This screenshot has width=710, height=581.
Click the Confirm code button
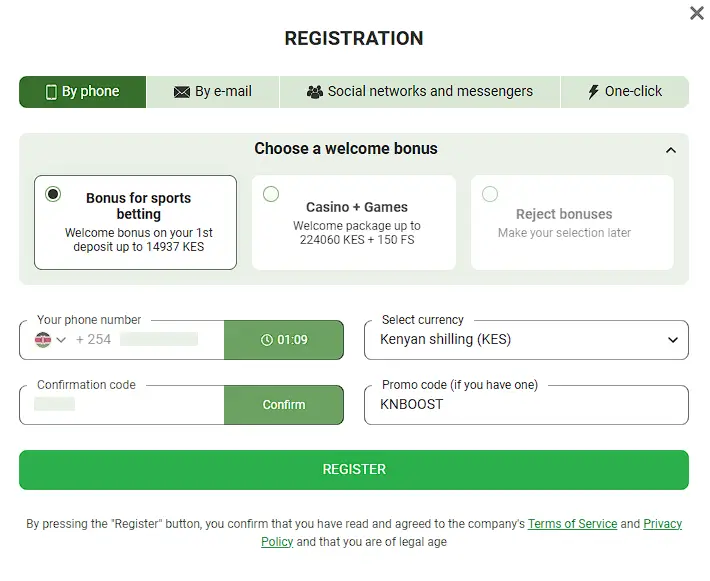(x=284, y=405)
